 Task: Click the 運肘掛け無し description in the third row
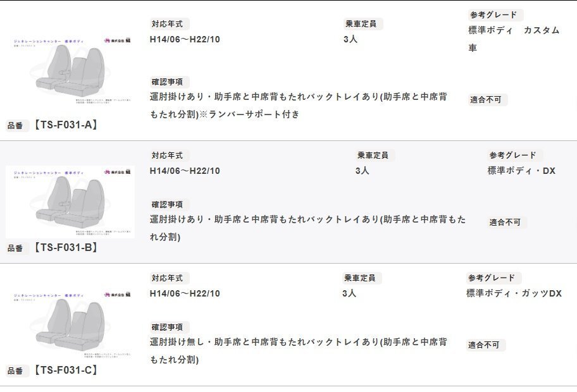298,342
